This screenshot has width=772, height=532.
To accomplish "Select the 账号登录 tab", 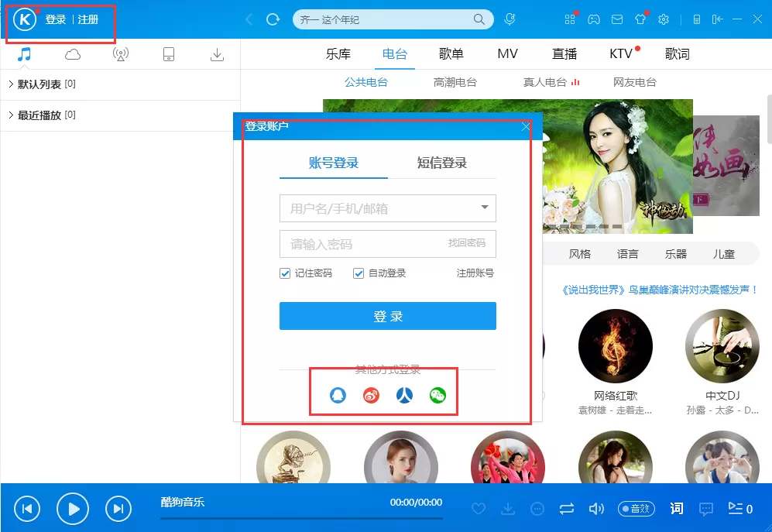I will tap(334, 163).
